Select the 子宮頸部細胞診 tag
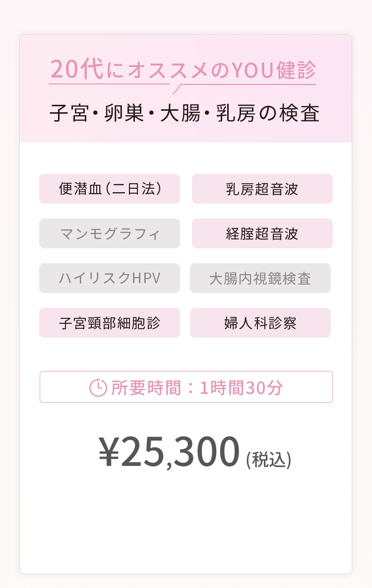The width and height of the screenshot is (372, 588). tap(110, 323)
